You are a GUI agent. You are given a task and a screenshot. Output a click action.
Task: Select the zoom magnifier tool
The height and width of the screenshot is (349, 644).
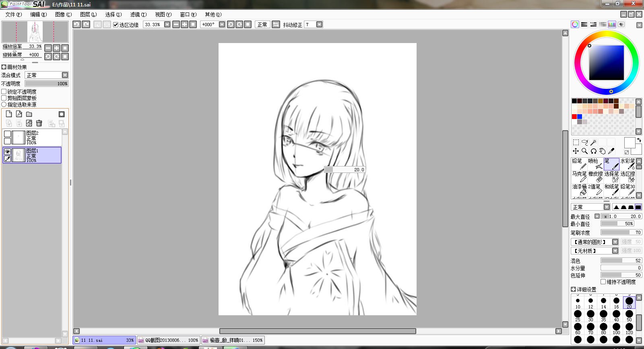(585, 151)
